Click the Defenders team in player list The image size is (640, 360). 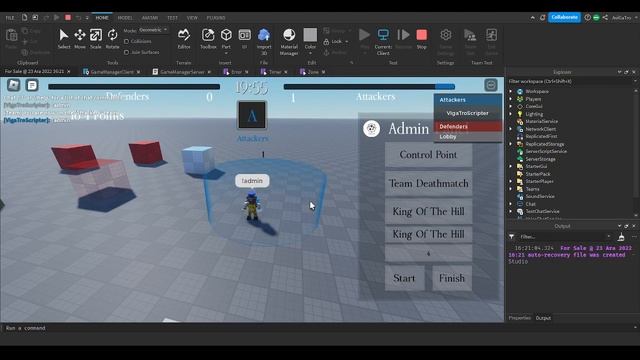pos(468,127)
